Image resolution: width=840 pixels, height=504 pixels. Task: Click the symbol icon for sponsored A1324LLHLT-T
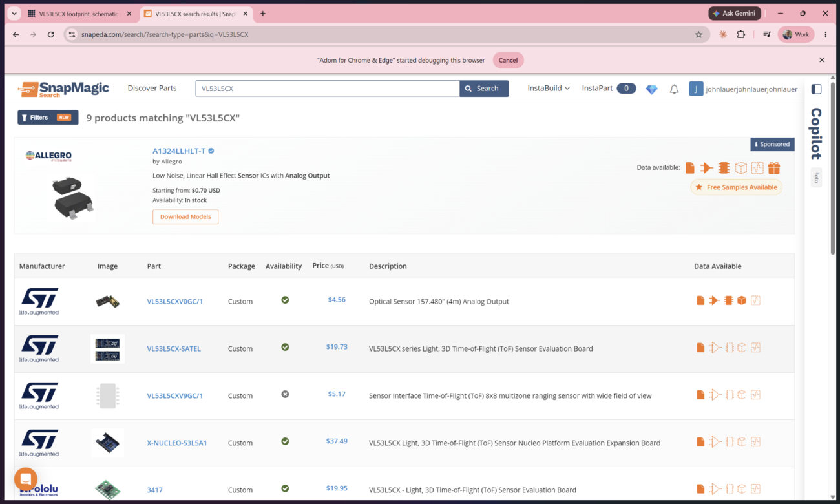pyautogui.click(x=707, y=168)
